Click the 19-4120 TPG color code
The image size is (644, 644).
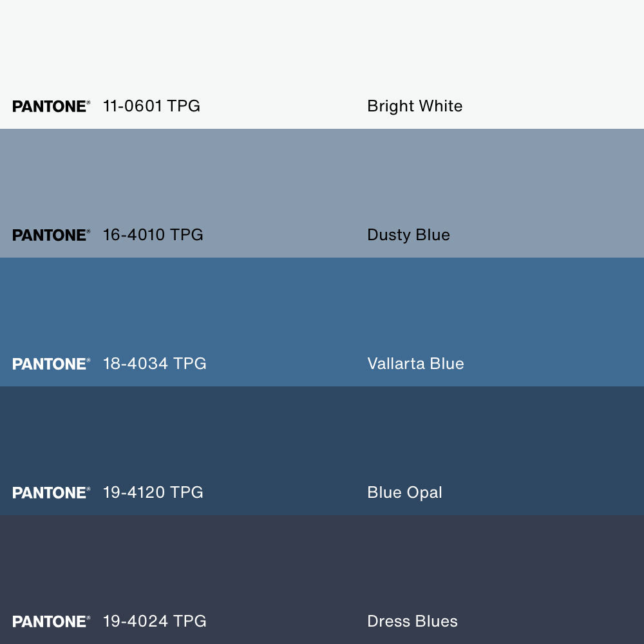[x=153, y=493]
